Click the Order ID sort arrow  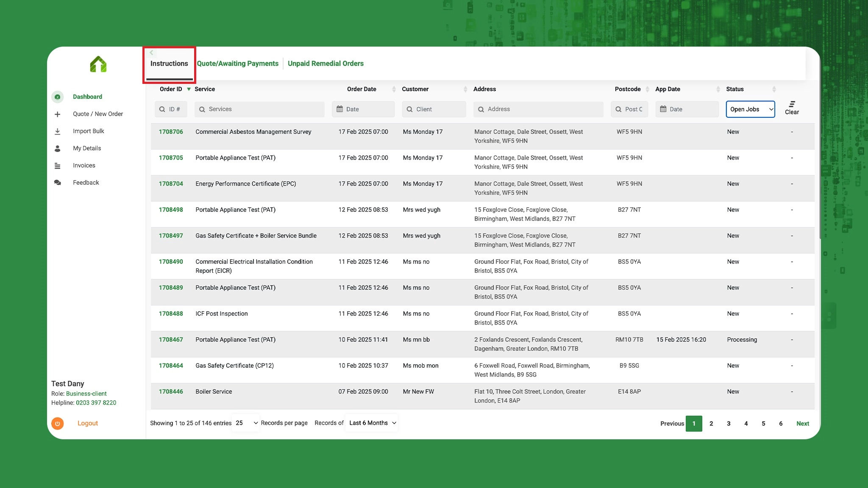pyautogui.click(x=189, y=89)
